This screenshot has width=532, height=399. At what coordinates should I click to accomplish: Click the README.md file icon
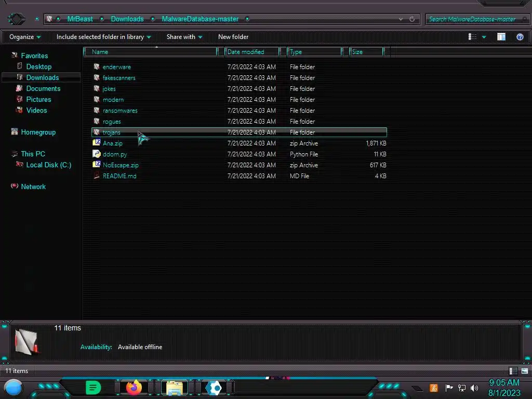coord(97,176)
